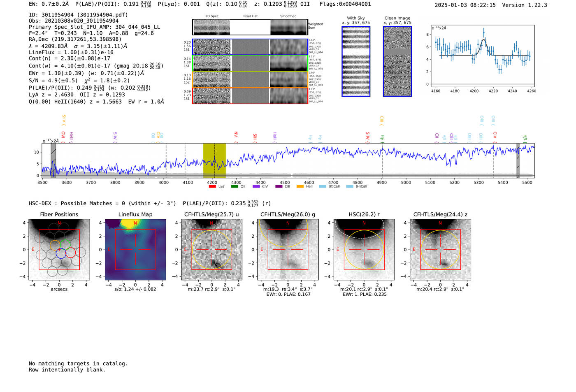Screen dimensions: 576x392
Task: Click the EWr = 1.30(±0.39) line
Action: tap(86, 73)
